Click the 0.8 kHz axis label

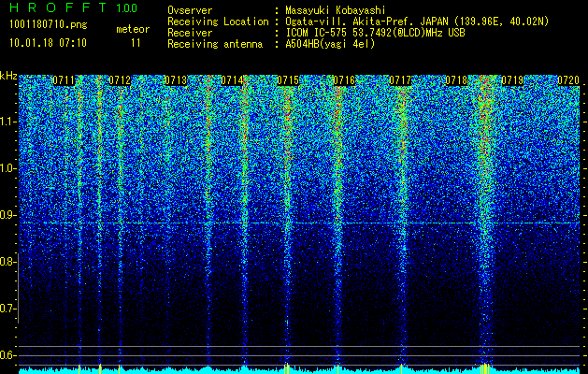coord(7,262)
